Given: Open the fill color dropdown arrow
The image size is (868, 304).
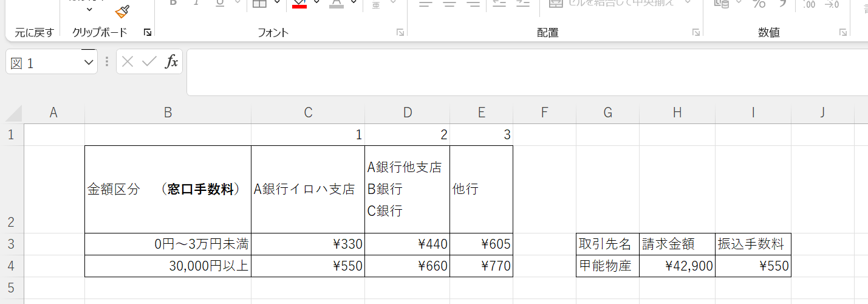Looking at the screenshot, I should click(316, 3).
